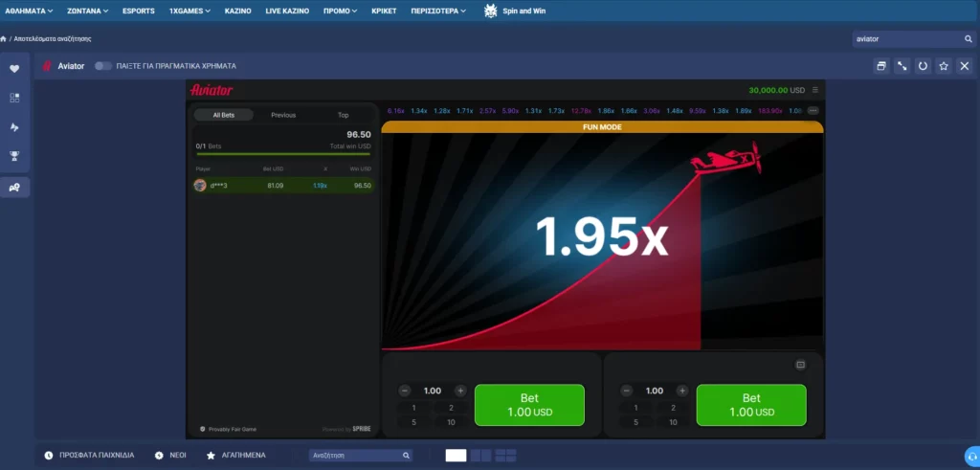
Task: Select the single-window layout icon
Action: coord(456,456)
